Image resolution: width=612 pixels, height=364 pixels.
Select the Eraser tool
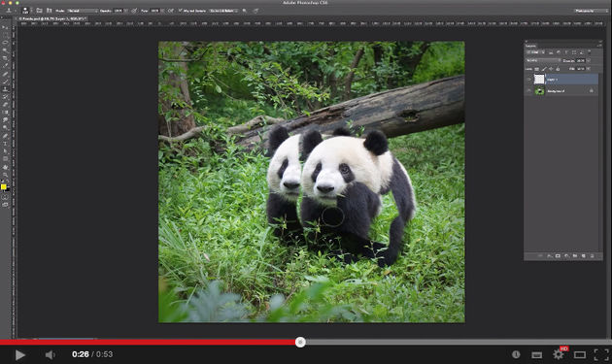pyautogui.click(x=5, y=105)
